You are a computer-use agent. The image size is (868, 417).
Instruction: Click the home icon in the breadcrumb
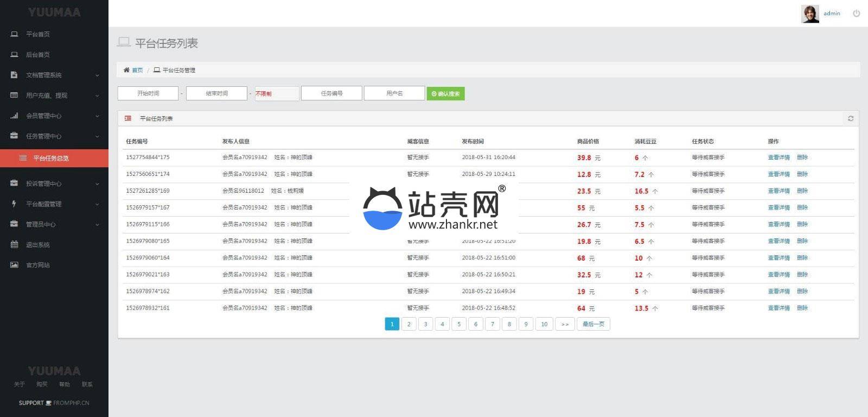click(126, 70)
